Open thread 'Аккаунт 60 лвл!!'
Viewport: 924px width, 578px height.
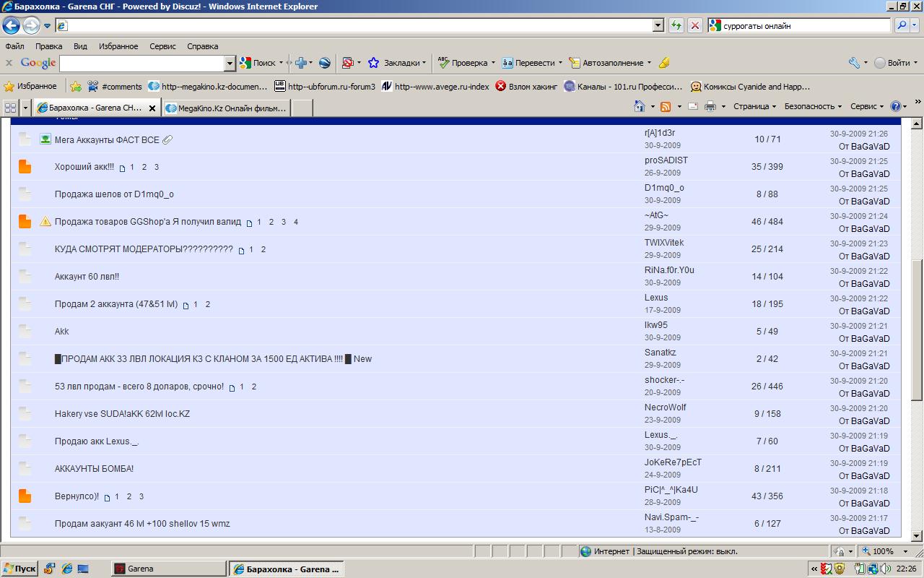click(87, 277)
